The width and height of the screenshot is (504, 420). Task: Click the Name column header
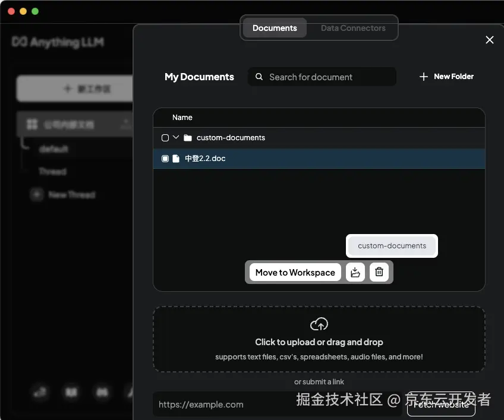(182, 118)
